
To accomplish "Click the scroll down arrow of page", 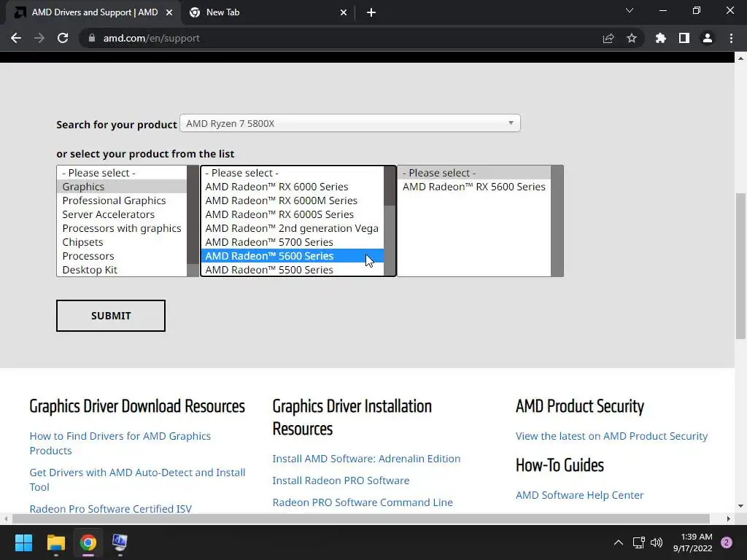I will coord(740,506).
